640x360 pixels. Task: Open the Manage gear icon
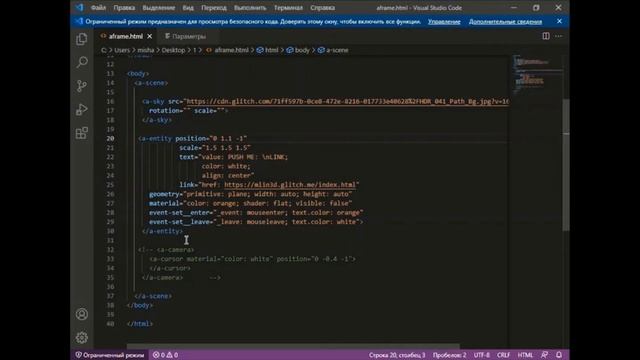(x=82, y=338)
